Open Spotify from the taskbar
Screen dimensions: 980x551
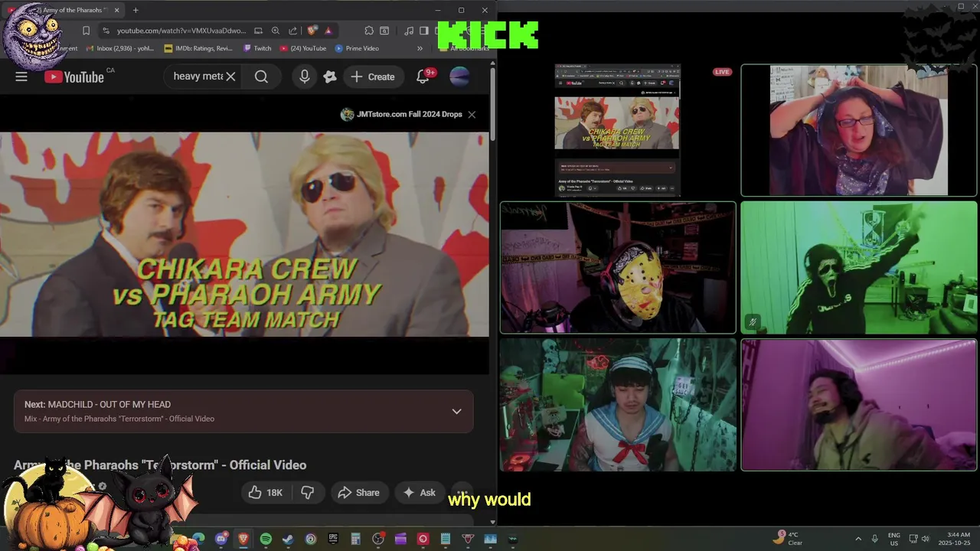(x=266, y=539)
